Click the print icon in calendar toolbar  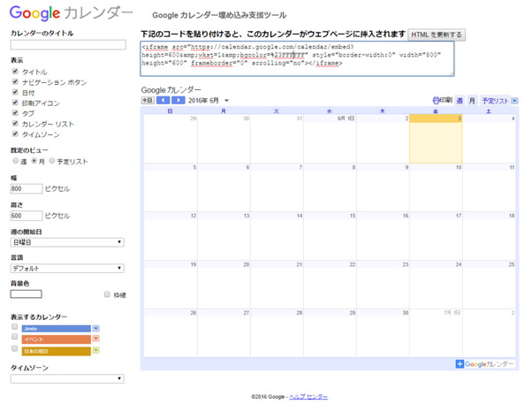tap(436, 101)
